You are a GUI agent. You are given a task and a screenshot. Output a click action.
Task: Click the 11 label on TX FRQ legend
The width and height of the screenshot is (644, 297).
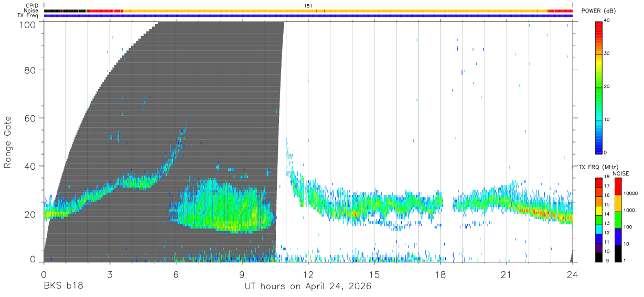pyautogui.click(x=607, y=241)
